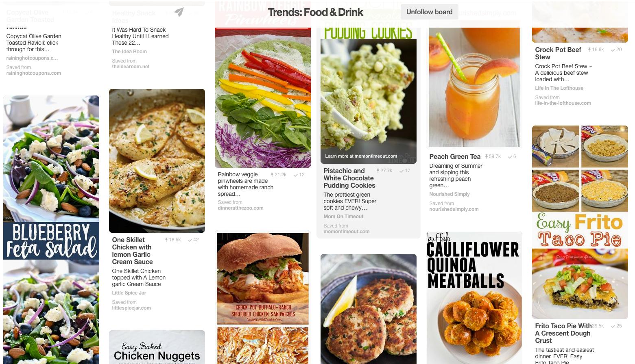The image size is (635, 364).
Task: Click the checkmark icon showing 20
Action: (x=613, y=50)
